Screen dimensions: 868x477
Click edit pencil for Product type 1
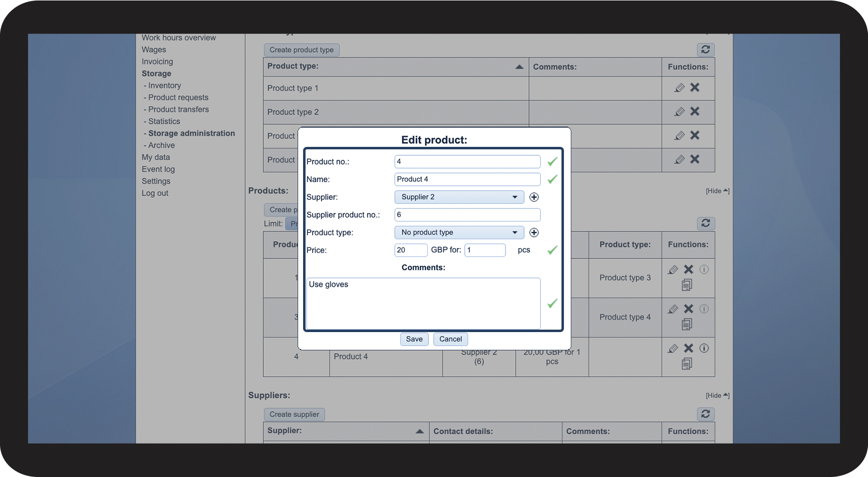coord(679,88)
